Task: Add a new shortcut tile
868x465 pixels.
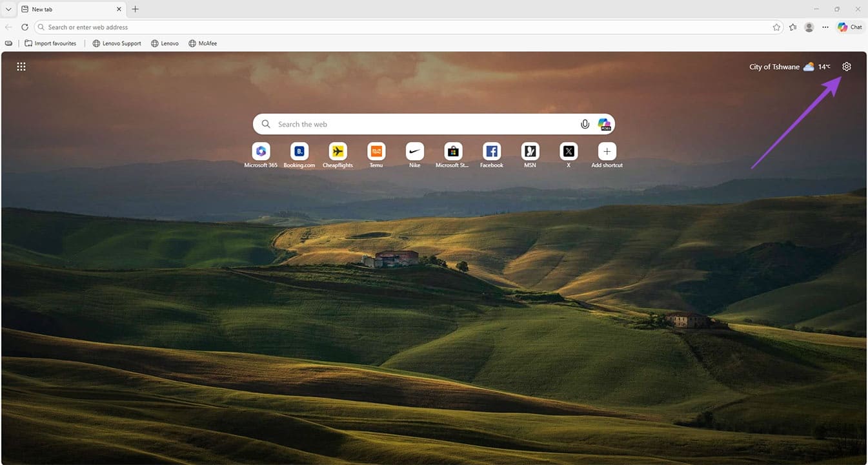Action: coord(607,151)
